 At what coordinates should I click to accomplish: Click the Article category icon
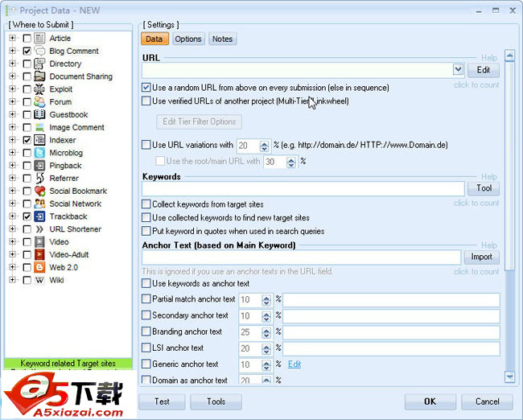coord(39,38)
